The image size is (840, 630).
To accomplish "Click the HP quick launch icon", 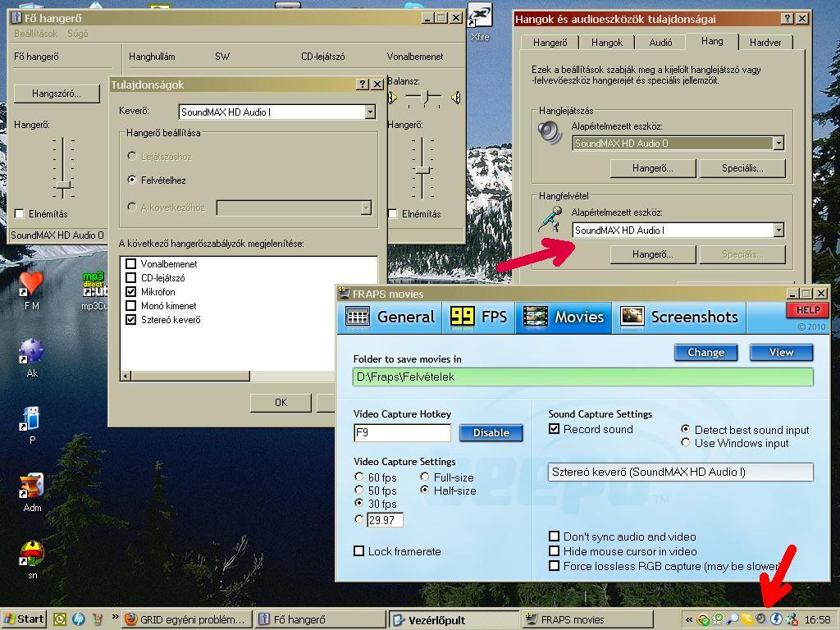I will pyautogui.click(x=78, y=619).
